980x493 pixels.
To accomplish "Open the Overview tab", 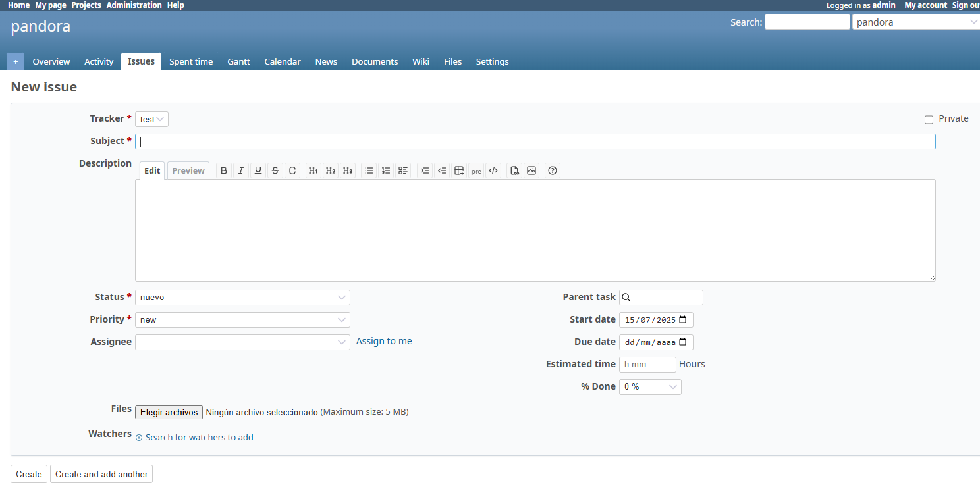I will (x=51, y=61).
